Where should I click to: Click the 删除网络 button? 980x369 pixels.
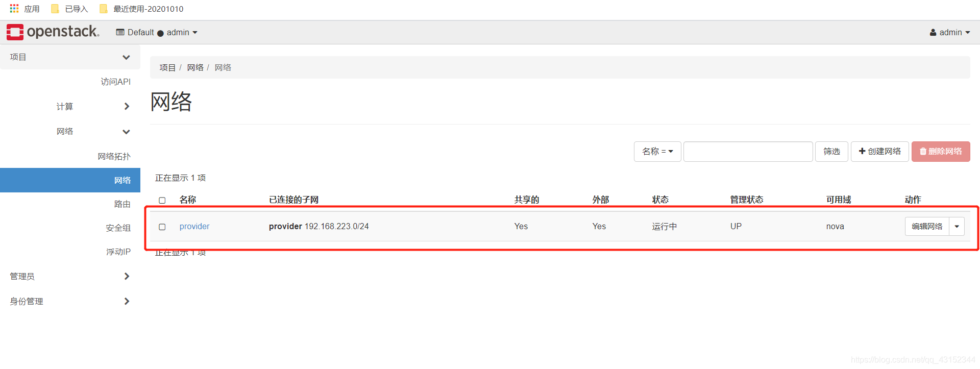941,152
